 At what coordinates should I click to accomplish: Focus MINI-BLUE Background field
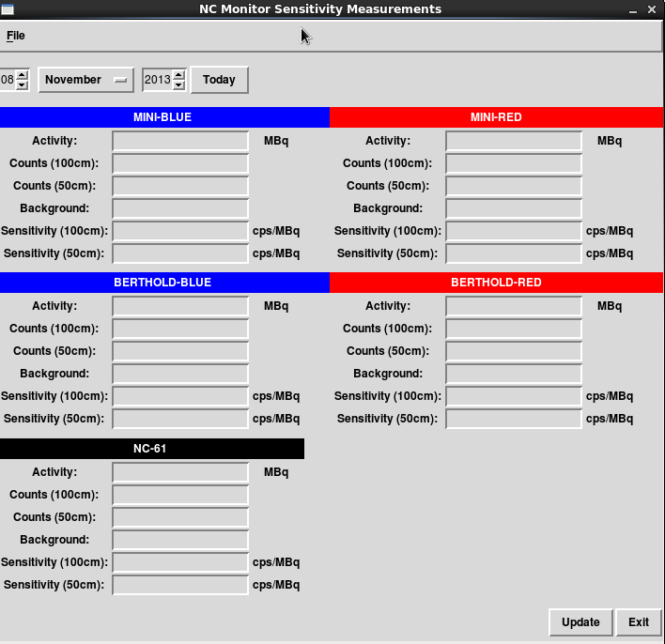pos(180,208)
